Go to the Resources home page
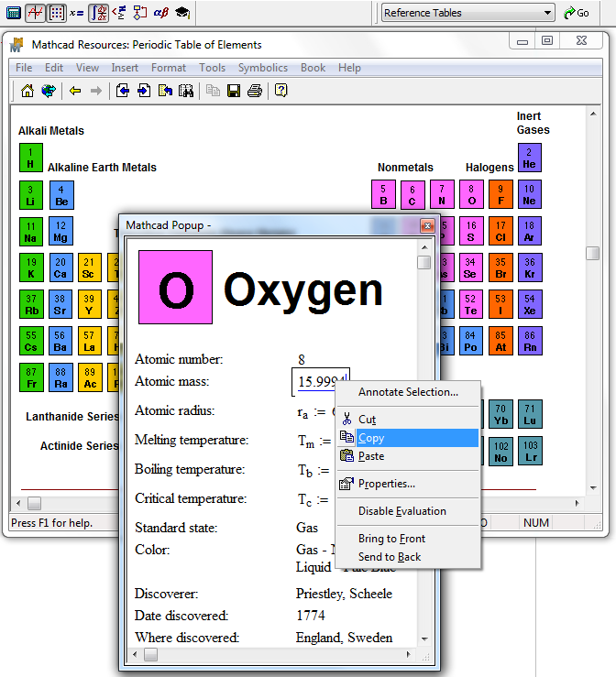This screenshot has width=616, height=677. click(x=27, y=91)
